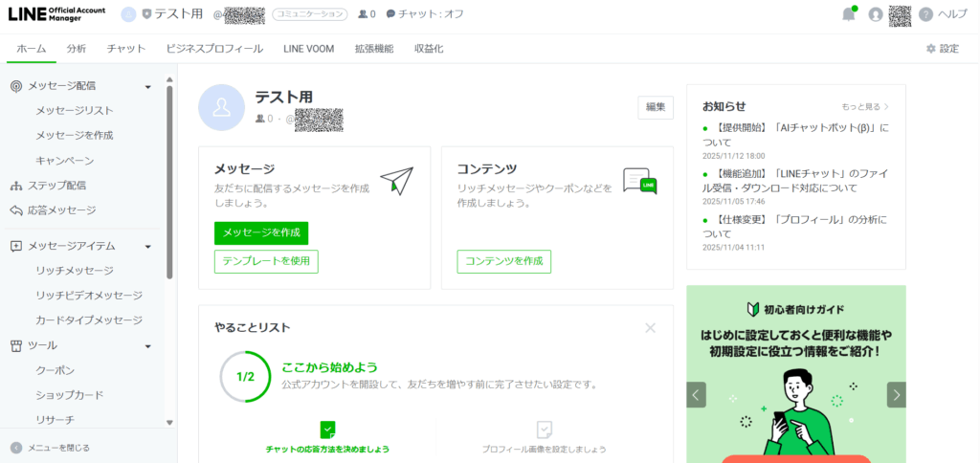This screenshot has width=980, height=463.
Task: Click the チャット:オフ chat bubble icon
Action: 390,14
